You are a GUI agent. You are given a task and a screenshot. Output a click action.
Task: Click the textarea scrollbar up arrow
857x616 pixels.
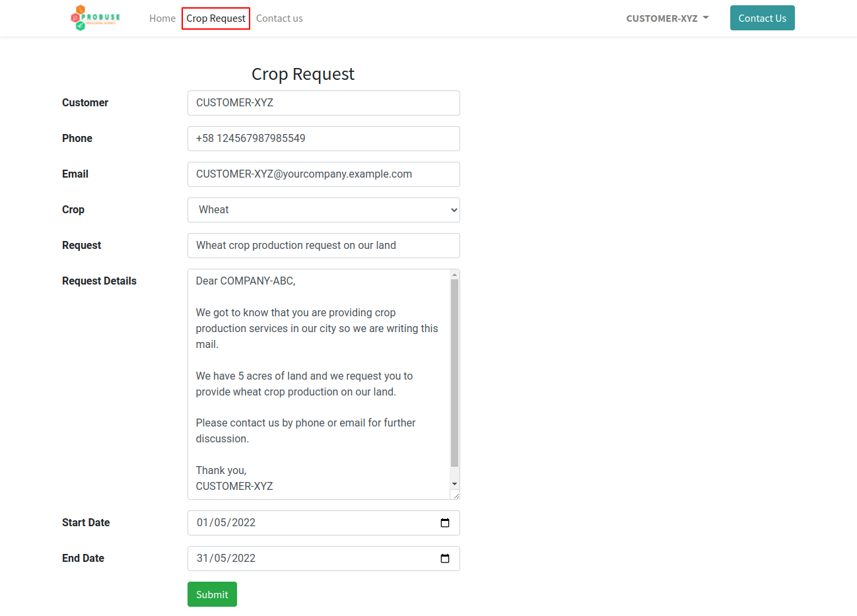[454, 274]
